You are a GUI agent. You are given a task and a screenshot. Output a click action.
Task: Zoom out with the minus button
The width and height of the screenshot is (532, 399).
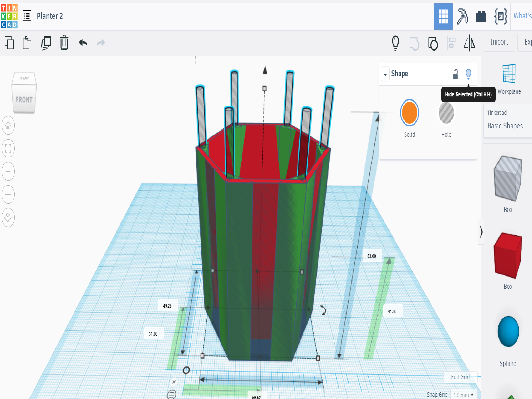click(x=8, y=194)
